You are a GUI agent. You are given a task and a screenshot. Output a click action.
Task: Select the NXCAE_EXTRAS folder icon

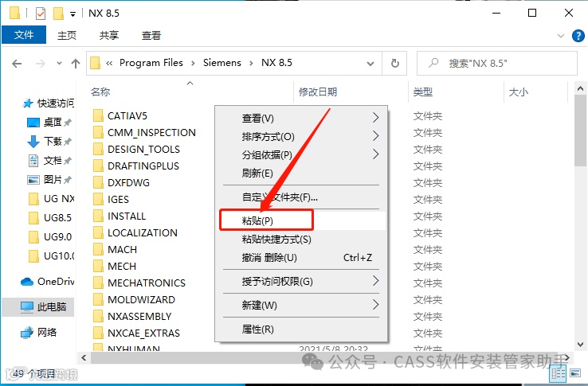point(98,333)
